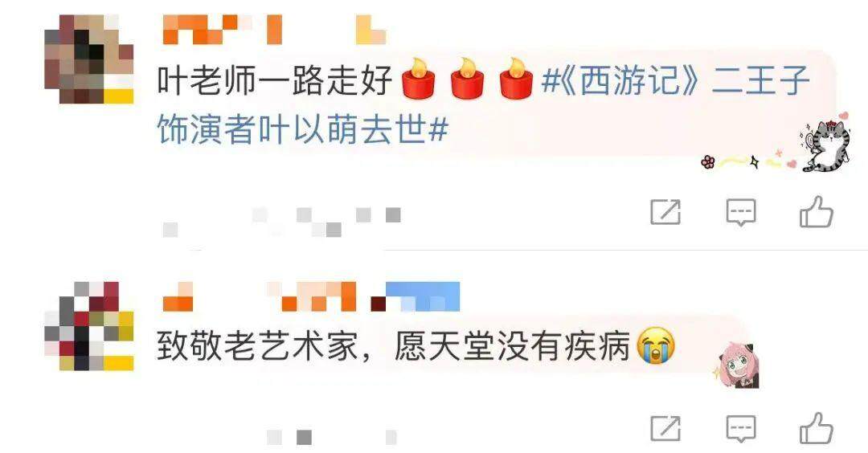This screenshot has height=453, width=868.
Task: Tap the gray cat bubble sticker
Action: pos(825,141)
